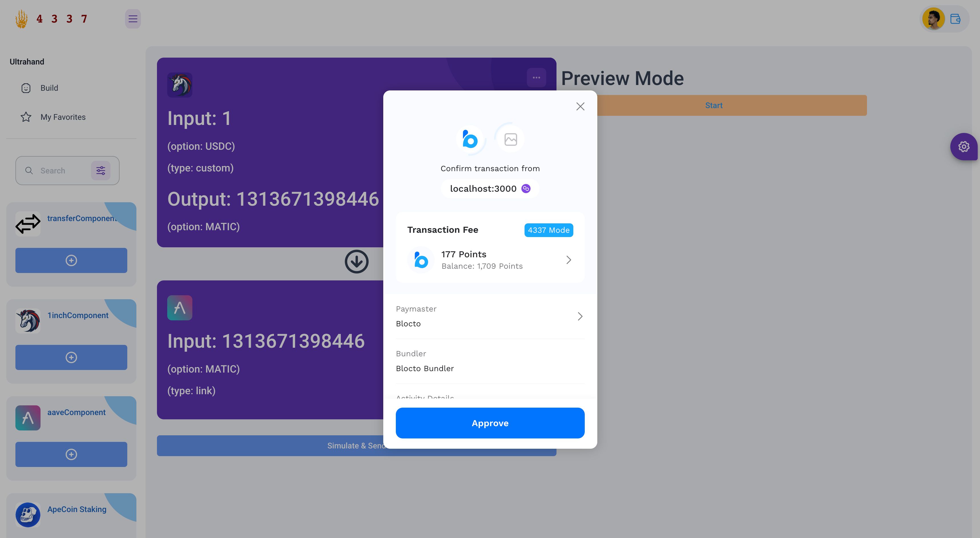The width and height of the screenshot is (980, 538).
Task: Toggle My Favorites section in sidebar
Action: (63, 117)
